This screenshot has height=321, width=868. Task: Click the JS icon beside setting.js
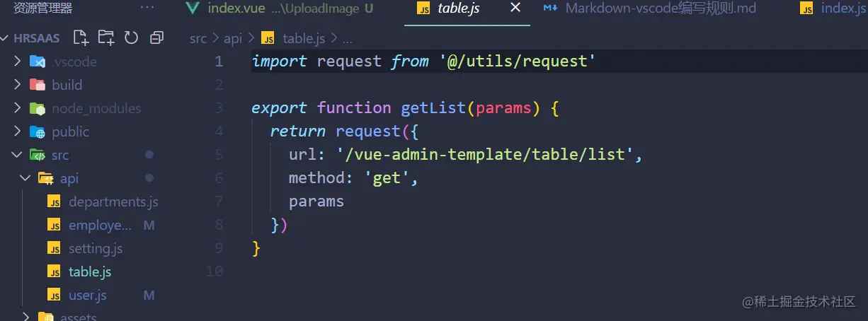click(x=54, y=248)
